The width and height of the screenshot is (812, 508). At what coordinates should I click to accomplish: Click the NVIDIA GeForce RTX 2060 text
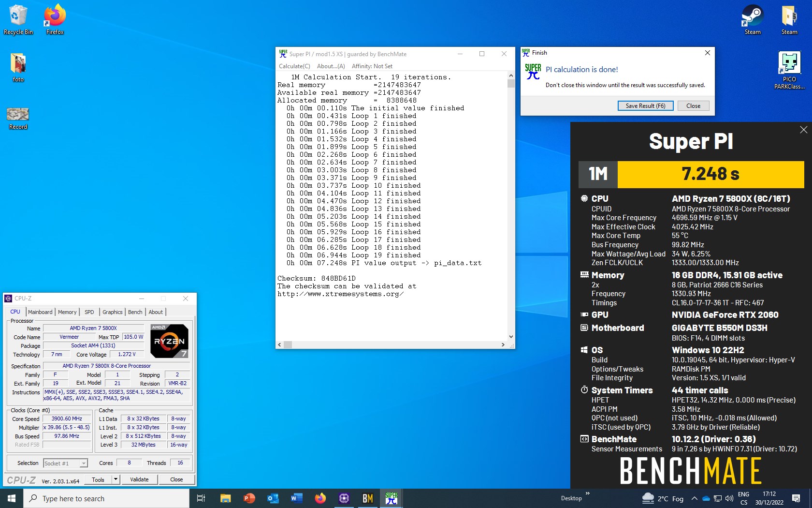(x=725, y=315)
